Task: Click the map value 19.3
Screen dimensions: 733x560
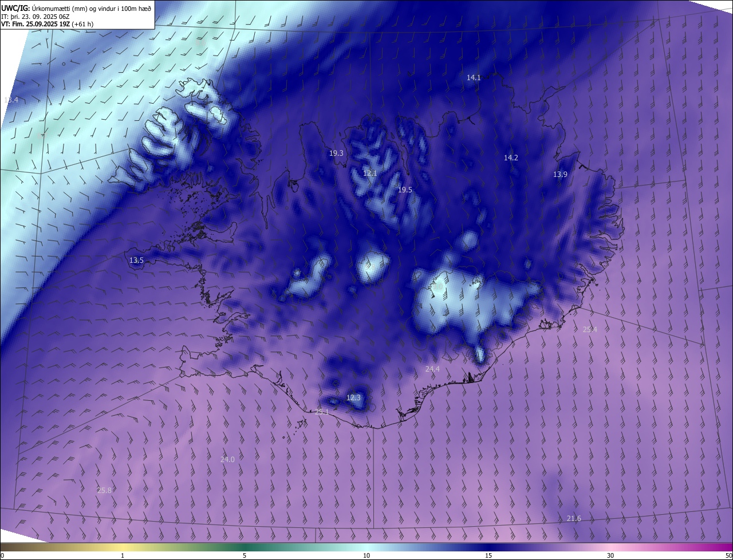Action: point(336,153)
